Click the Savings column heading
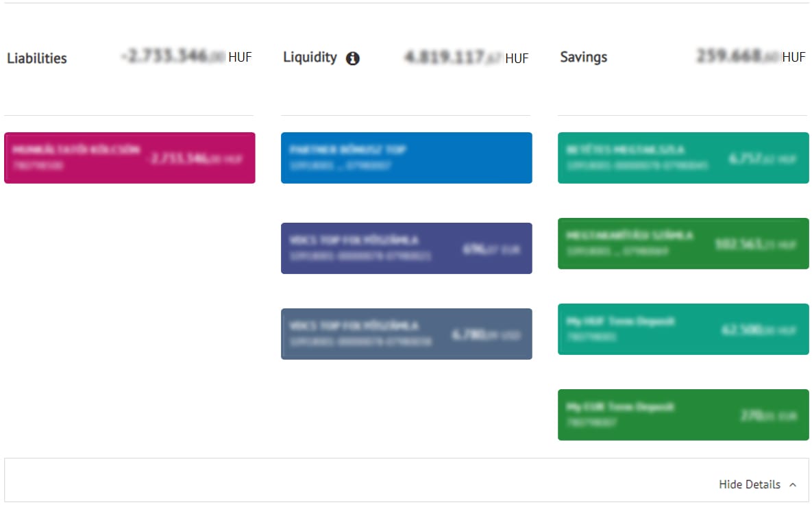The image size is (812, 505). 583,58
